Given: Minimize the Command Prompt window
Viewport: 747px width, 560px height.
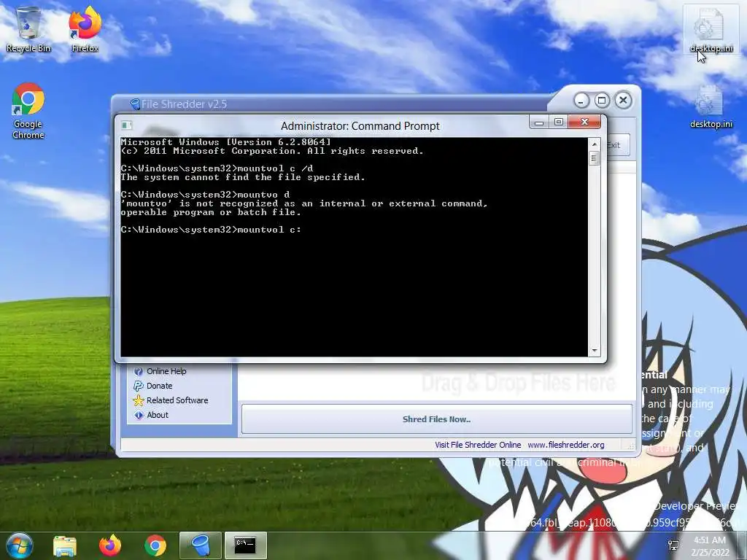Looking at the screenshot, I should click(x=539, y=122).
